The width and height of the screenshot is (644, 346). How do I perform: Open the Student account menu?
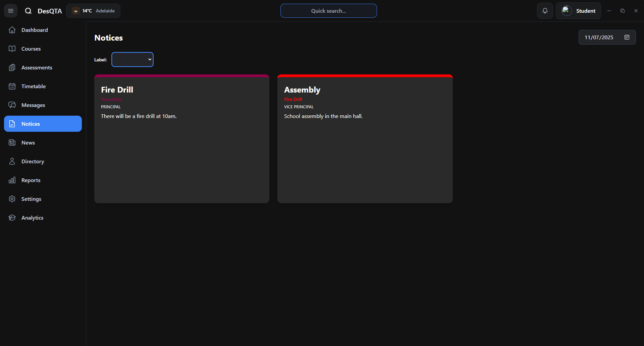coord(585,11)
